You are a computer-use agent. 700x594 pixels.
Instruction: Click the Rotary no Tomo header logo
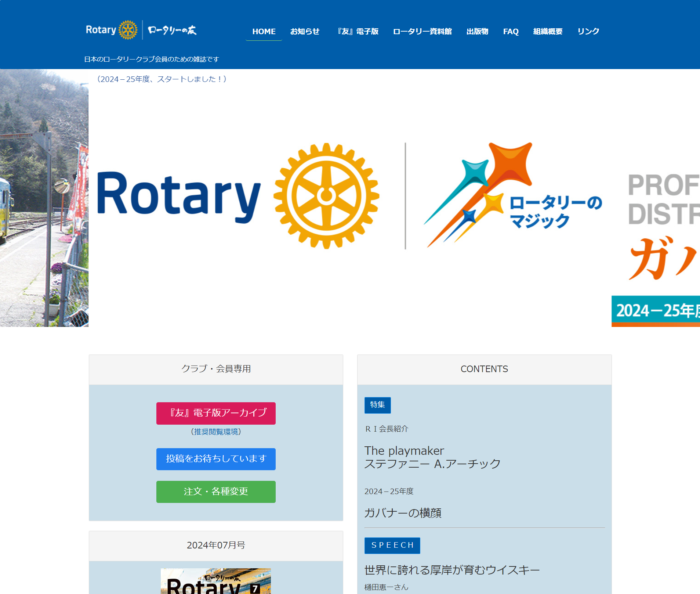point(141,30)
